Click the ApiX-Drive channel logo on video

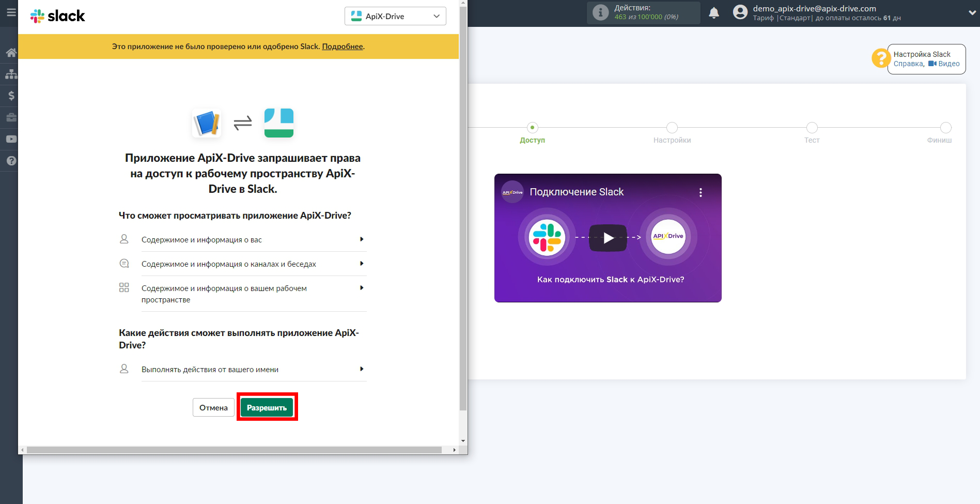pos(512,192)
